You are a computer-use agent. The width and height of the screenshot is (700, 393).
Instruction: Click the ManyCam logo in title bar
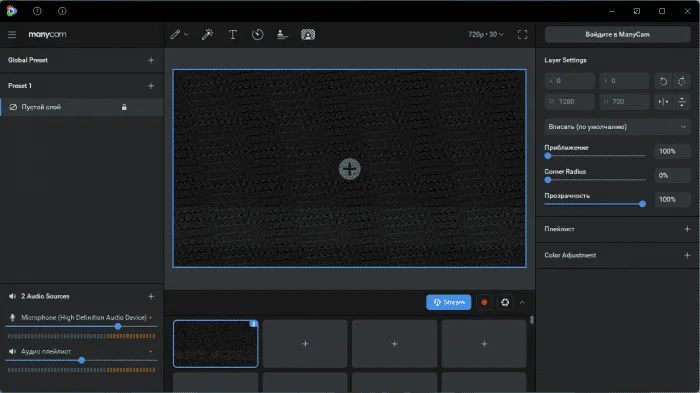tap(12, 11)
